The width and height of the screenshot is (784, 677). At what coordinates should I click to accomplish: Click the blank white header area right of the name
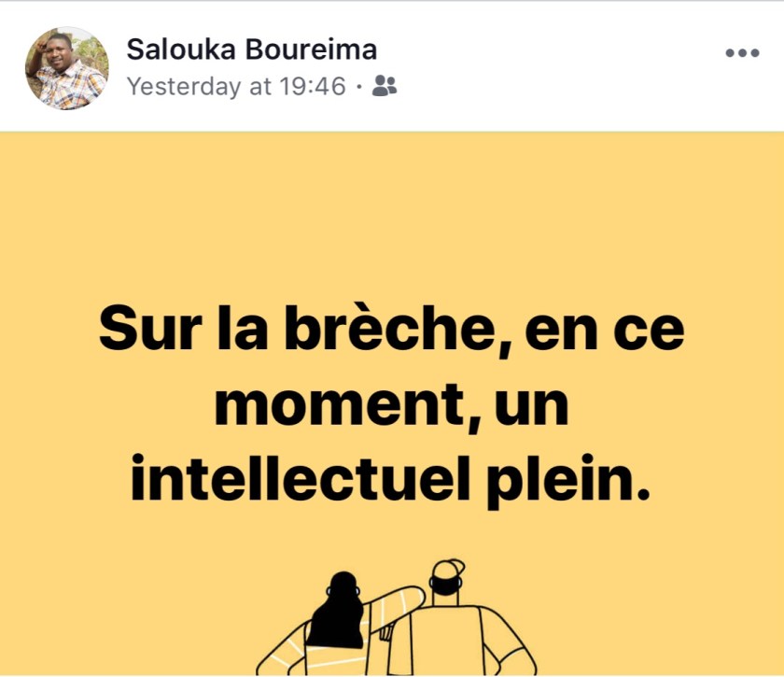pos(550,65)
